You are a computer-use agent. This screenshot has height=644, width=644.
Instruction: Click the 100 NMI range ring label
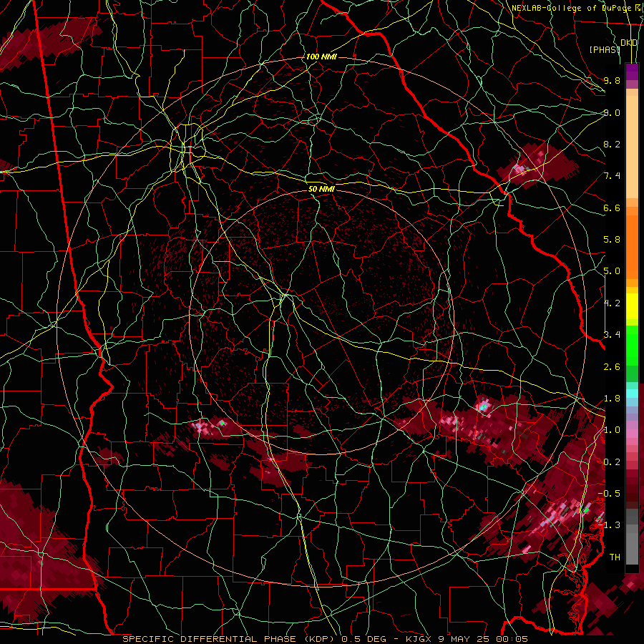tap(321, 57)
